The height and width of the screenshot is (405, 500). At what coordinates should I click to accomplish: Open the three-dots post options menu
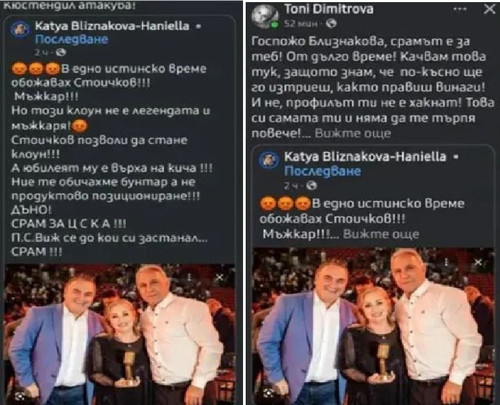point(460,9)
